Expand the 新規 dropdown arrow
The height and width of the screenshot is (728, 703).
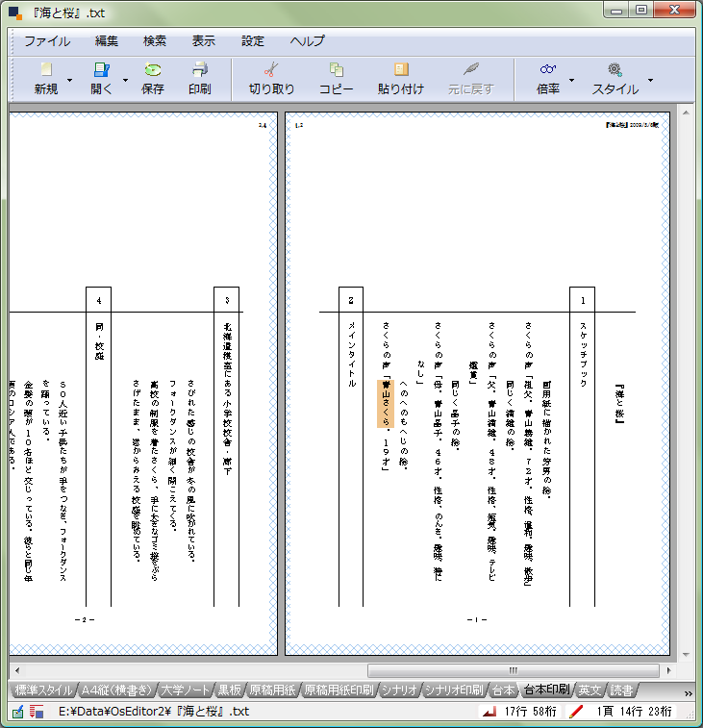click(69, 81)
